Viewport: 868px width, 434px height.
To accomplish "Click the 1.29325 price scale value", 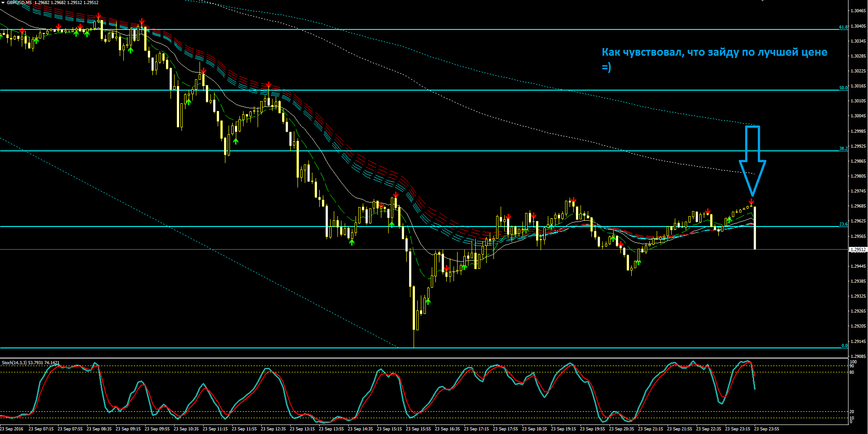I will pyautogui.click(x=858, y=296).
